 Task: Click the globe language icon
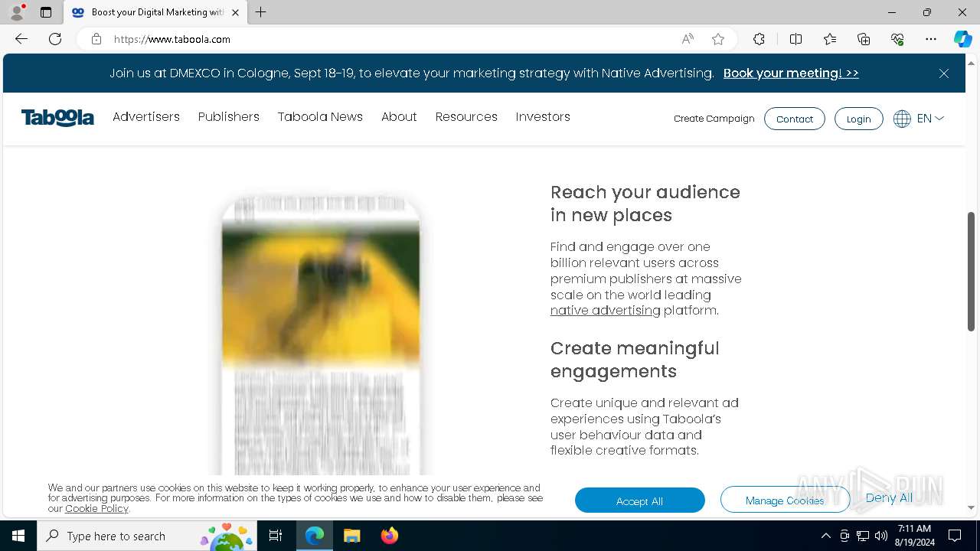pos(902,119)
